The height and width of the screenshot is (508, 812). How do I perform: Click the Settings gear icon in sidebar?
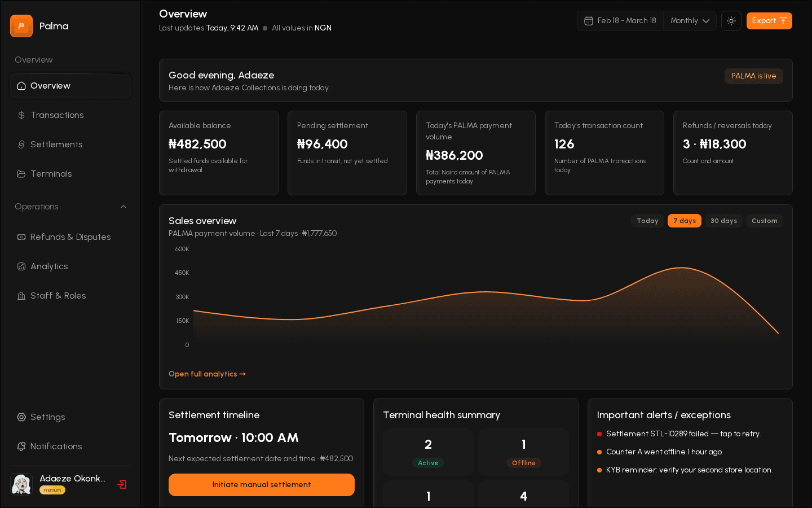point(21,417)
